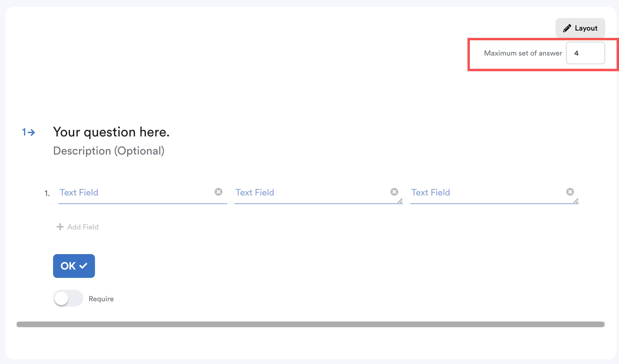Click the Description (Optional) text
Image resolution: width=619 pixels, height=364 pixels.
[109, 151]
